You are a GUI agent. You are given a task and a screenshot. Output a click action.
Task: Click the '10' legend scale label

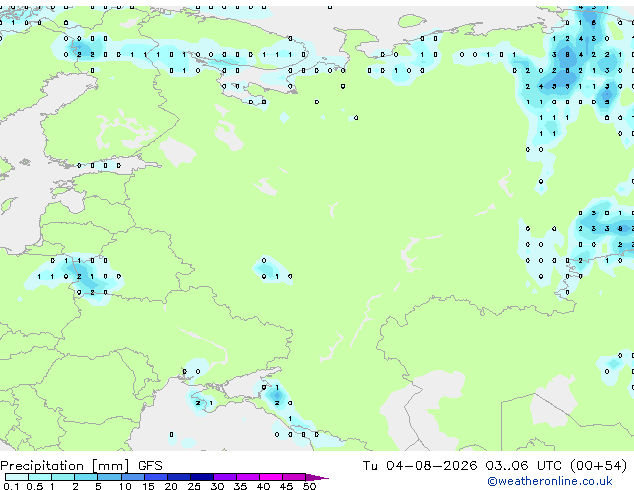[125, 486]
